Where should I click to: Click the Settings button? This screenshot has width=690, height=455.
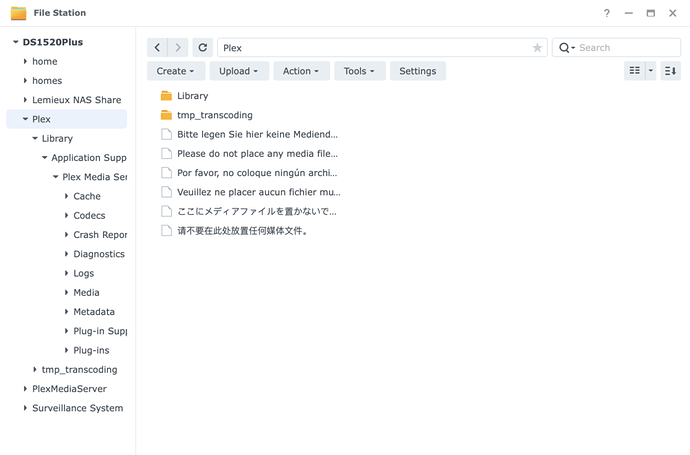coord(418,71)
